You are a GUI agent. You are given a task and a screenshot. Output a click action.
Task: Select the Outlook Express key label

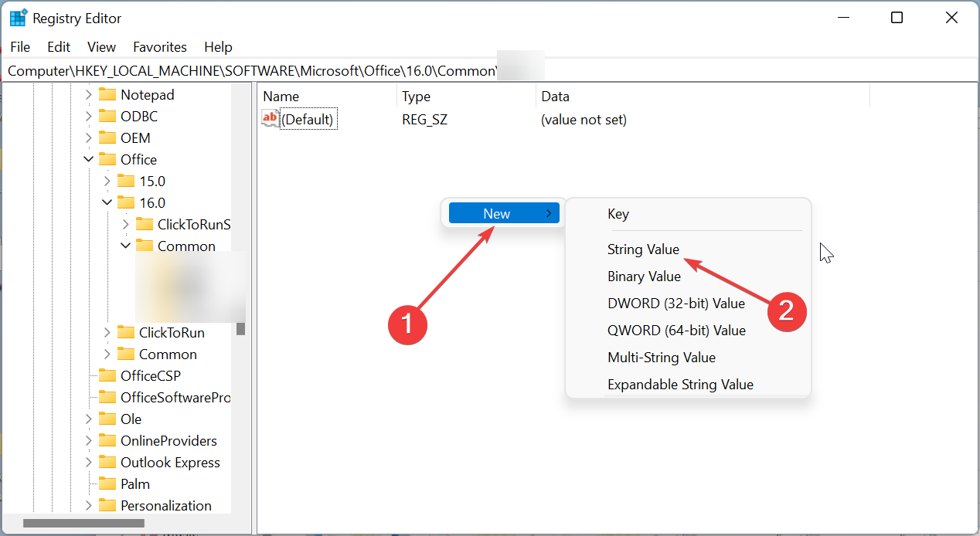[x=170, y=462]
